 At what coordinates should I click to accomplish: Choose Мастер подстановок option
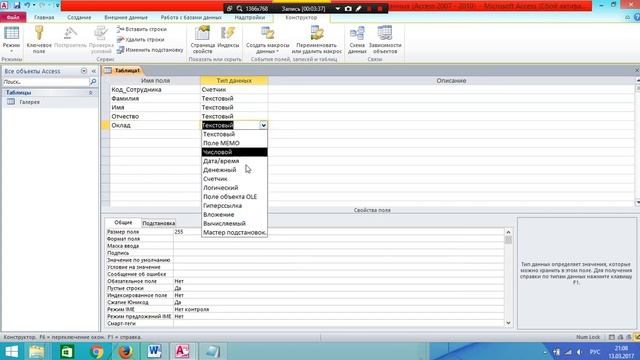click(234, 233)
